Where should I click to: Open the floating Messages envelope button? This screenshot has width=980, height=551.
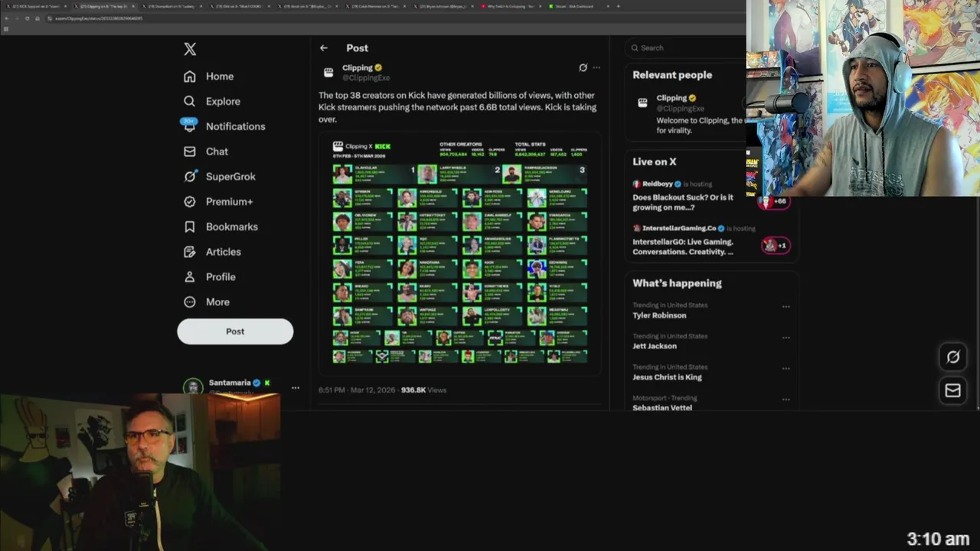click(x=953, y=390)
